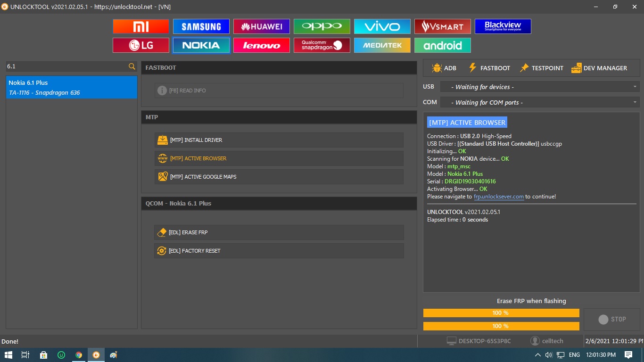Click the search magnifier icon

point(132,66)
